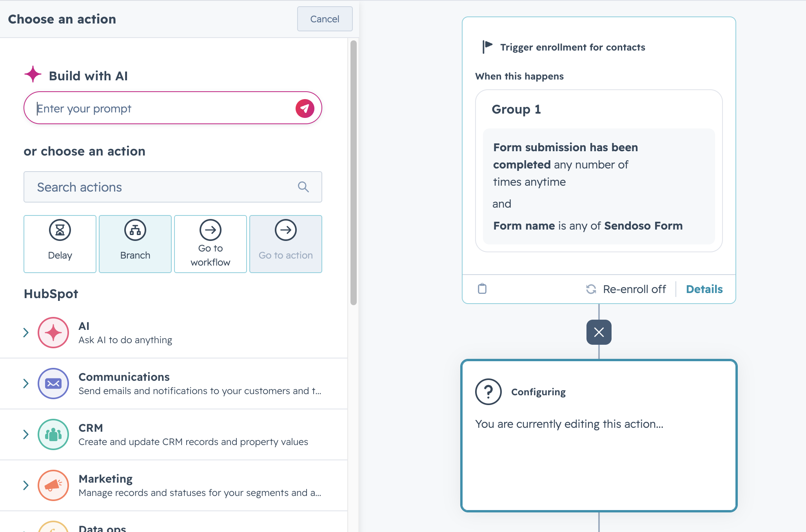Image resolution: width=806 pixels, height=532 pixels.
Task: Click the Branch diagram icon
Action: pos(135,230)
